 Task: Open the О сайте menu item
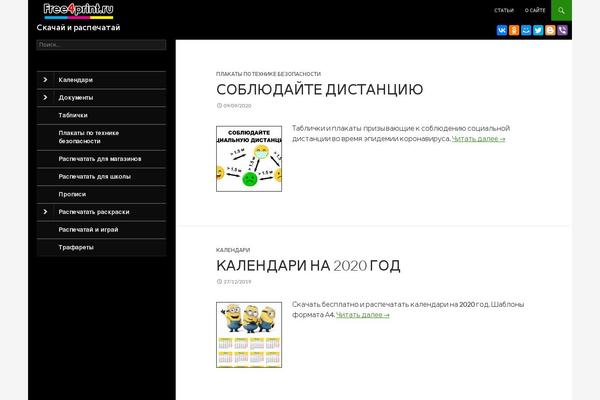[x=535, y=10]
